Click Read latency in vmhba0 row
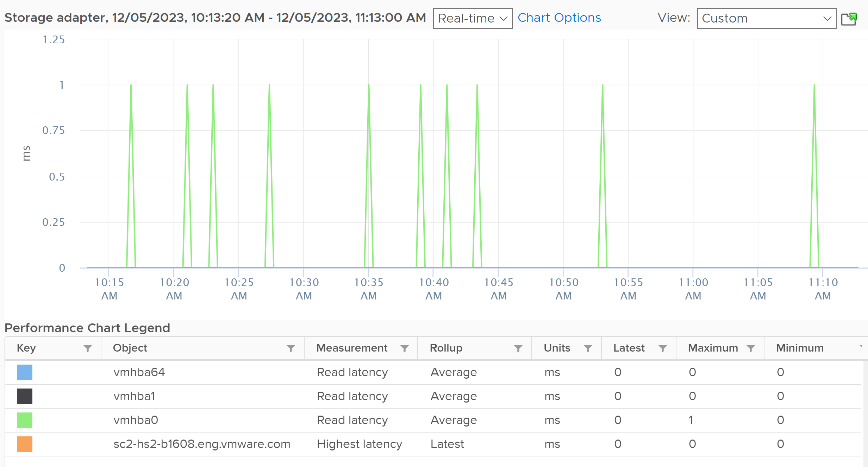The height and width of the screenshot is (467, 868). tap(352, 420)
